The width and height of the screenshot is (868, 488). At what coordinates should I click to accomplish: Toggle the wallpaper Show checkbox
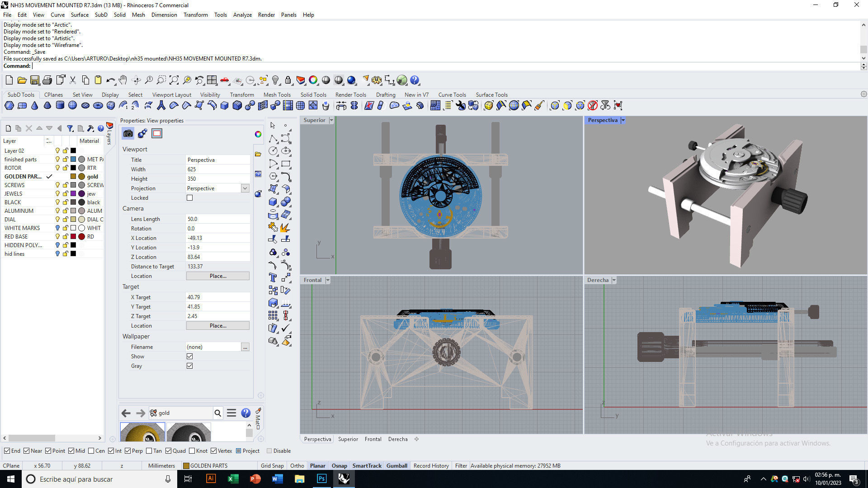190,357
